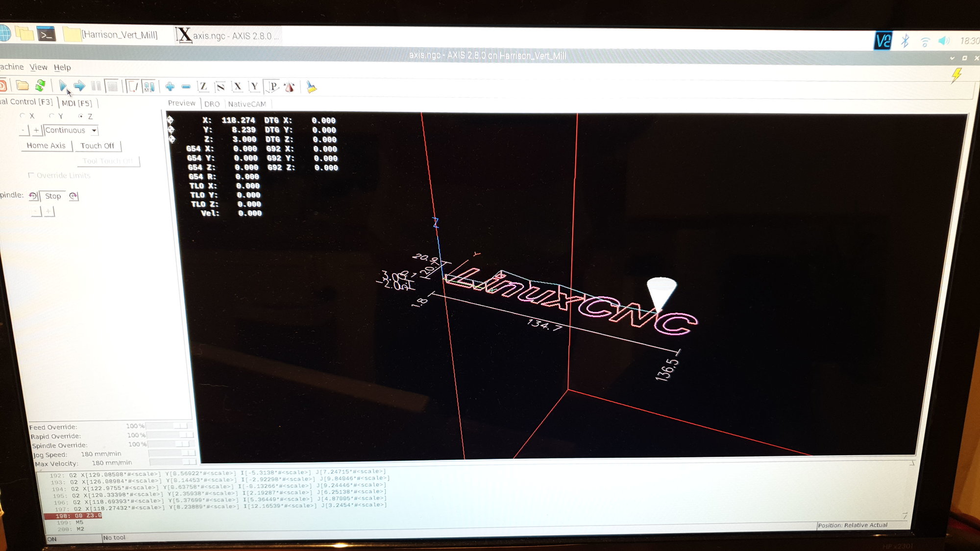This screenshot has height=551, width=980.
Task: Switch to Manual Control [F3] tab
Action: click(27, 102)
